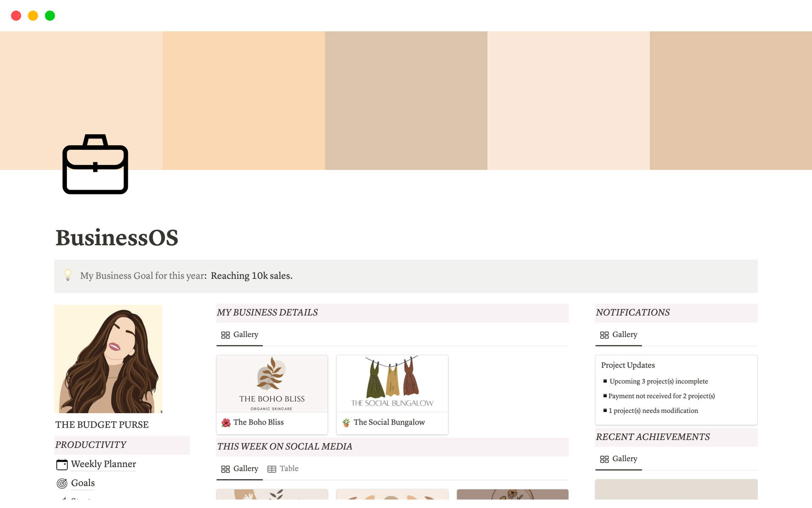The height and width of the screenshot is (508, 812).
Task: Click the plant icon beside The Social Bungalow
Action: (346, 422)
